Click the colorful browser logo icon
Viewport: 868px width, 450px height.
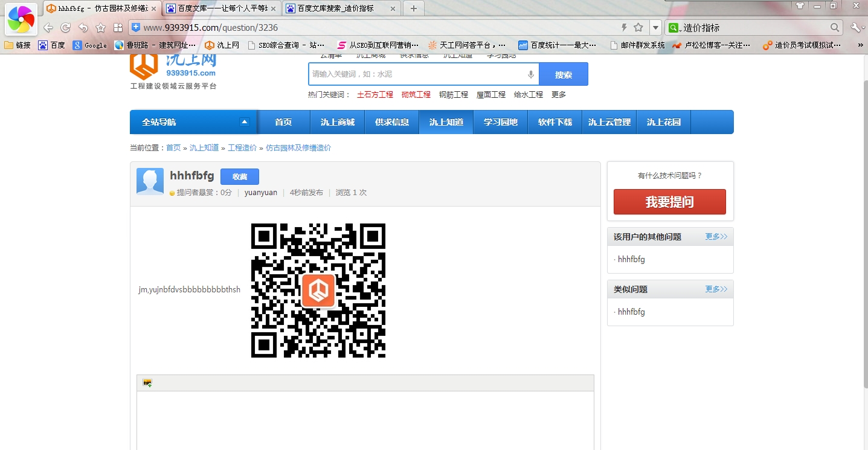[21, 19]
